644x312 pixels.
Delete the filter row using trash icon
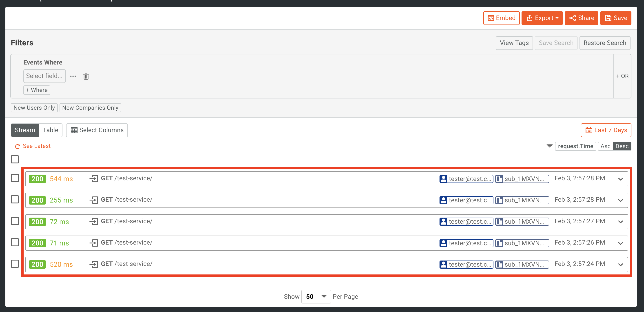(x=86, y=76)
